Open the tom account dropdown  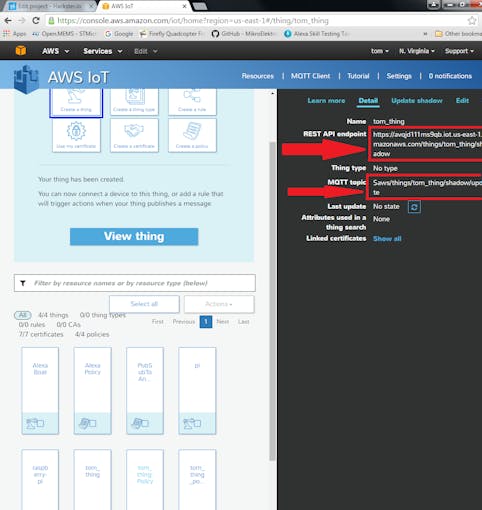380,51
